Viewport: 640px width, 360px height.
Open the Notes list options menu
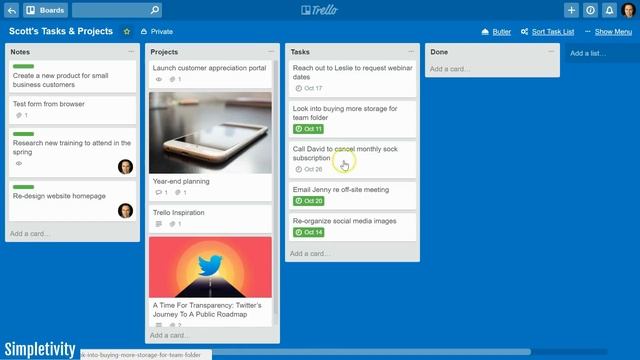coord(131,51)
